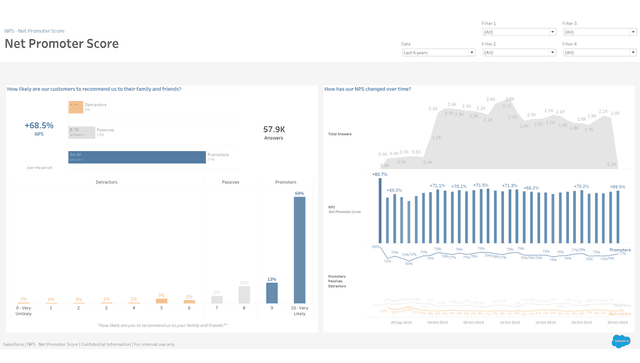Click the 13% bar for score 9
The width and height of the screenshot is (640, 363).
[x=272, y=293]
